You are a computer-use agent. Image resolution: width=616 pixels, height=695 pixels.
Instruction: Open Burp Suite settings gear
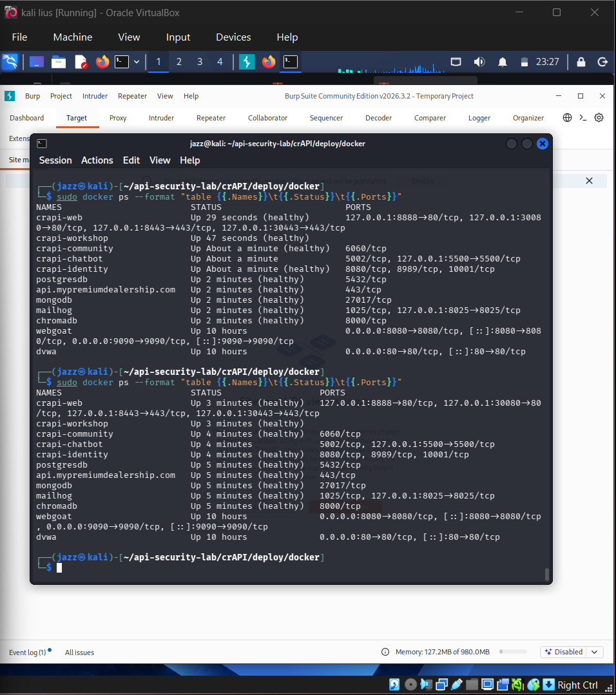(x=599, y=117)
